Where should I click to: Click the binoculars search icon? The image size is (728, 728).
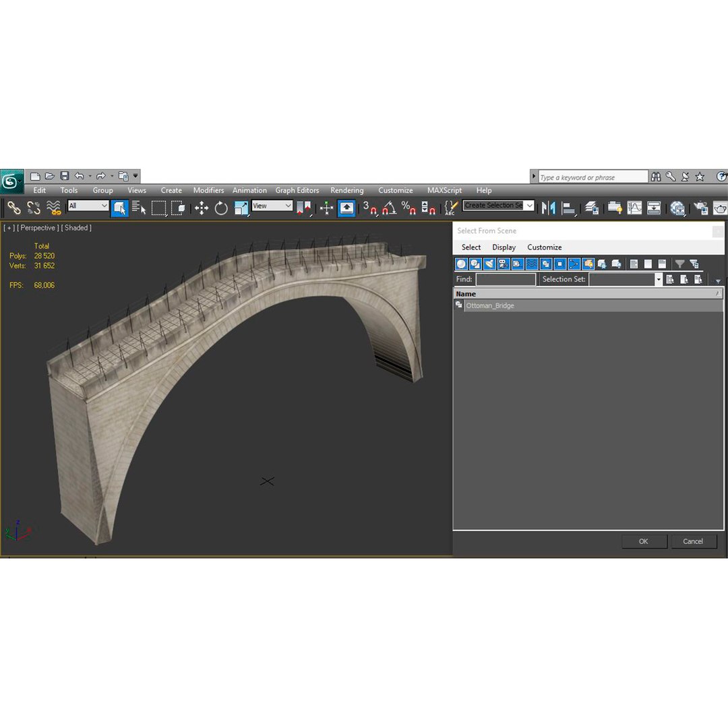pos(656,177)
